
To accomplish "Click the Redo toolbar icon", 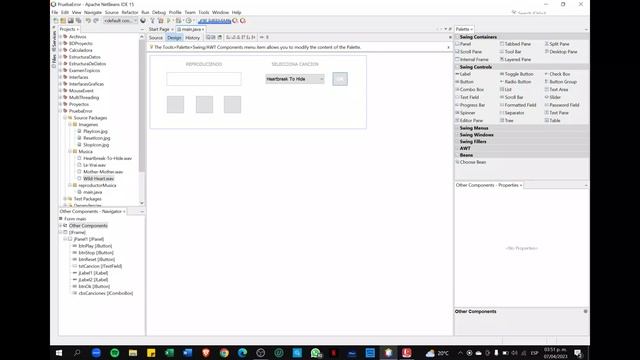I will [96, 21].
